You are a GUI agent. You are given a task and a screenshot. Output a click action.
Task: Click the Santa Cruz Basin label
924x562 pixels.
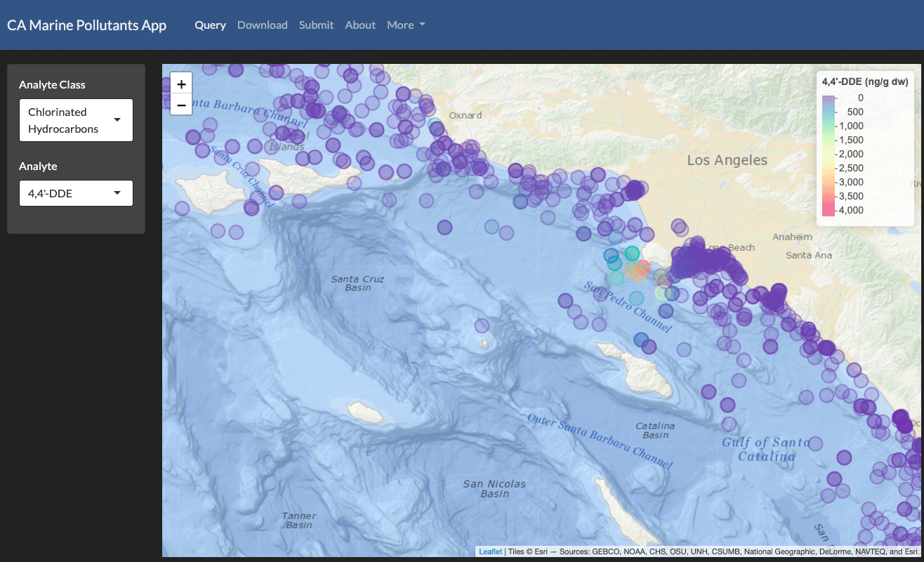357,283
